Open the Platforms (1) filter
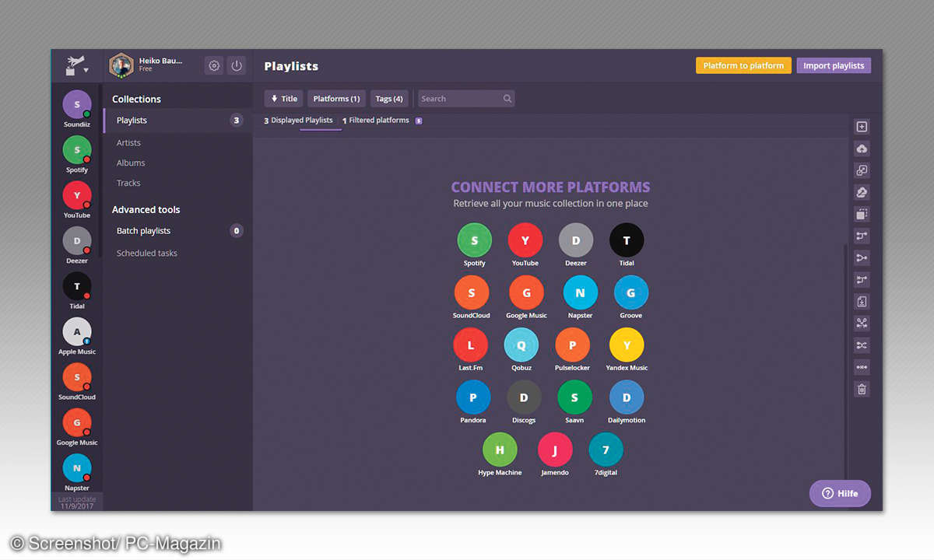 coord(336,99)
